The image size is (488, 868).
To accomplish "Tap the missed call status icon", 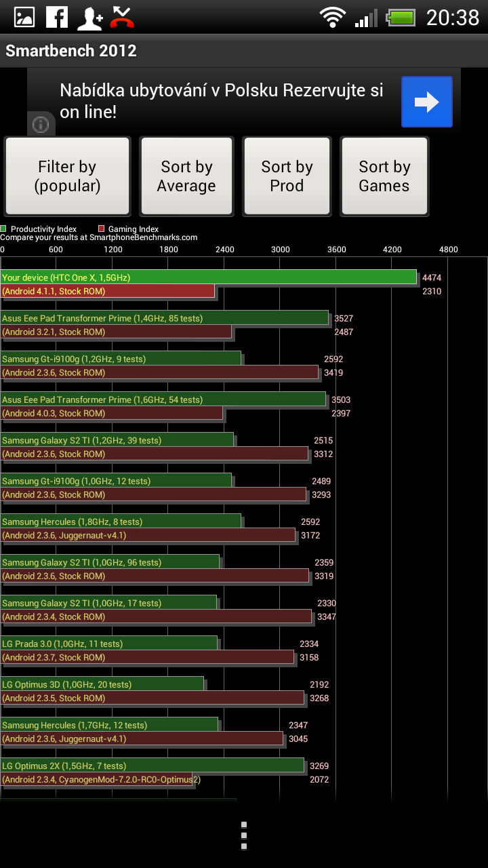I will (122, 17).
